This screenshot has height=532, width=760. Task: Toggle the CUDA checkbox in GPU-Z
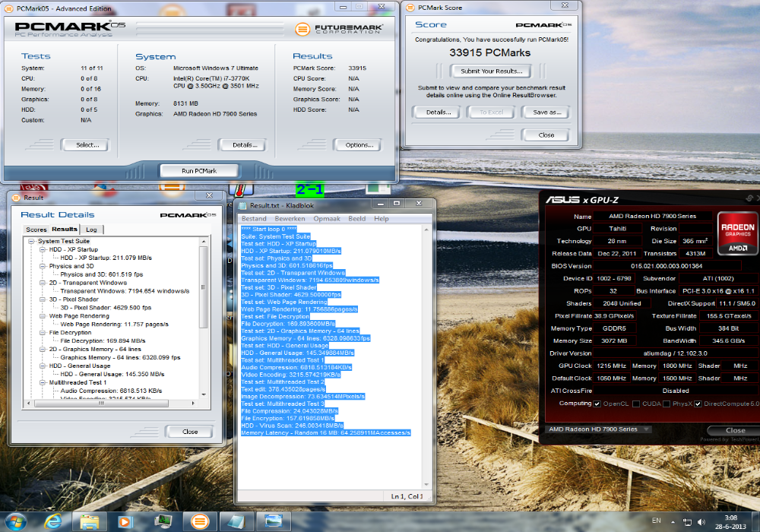coord(636,404)
